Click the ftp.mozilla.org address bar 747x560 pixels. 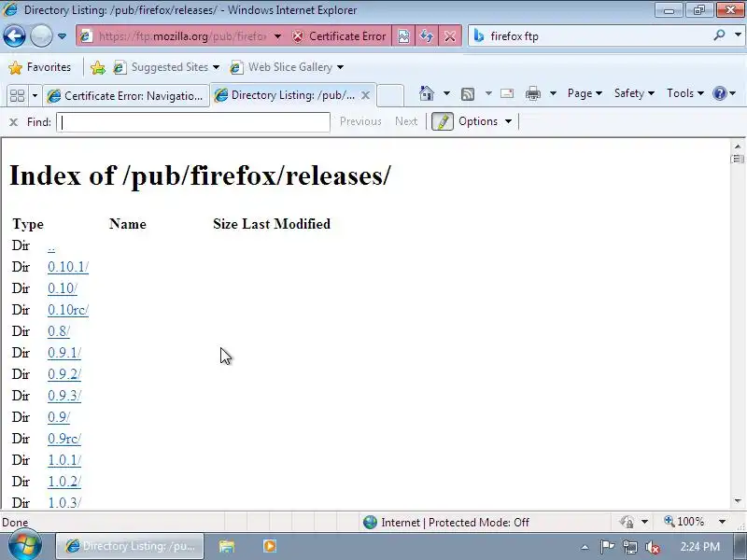181,36
